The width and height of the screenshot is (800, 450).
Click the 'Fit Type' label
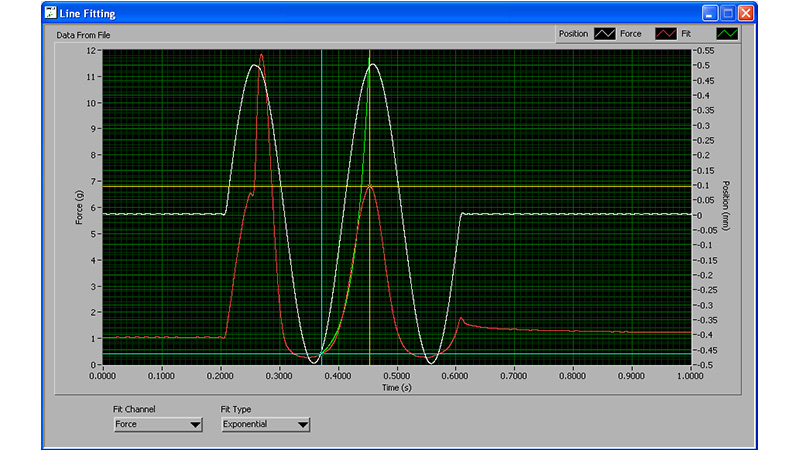point(236,409)
